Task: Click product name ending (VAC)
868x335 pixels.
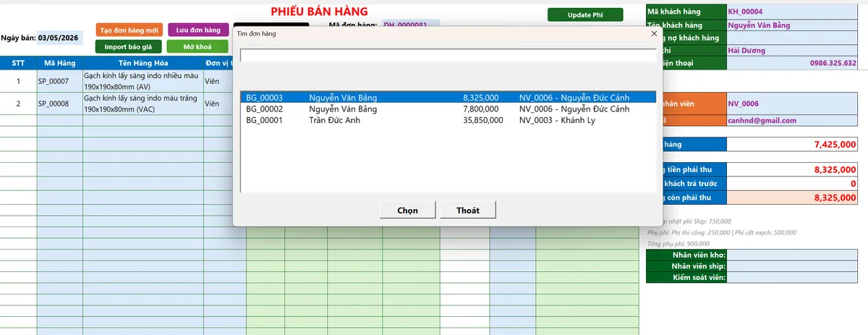Action: (143, 103)
